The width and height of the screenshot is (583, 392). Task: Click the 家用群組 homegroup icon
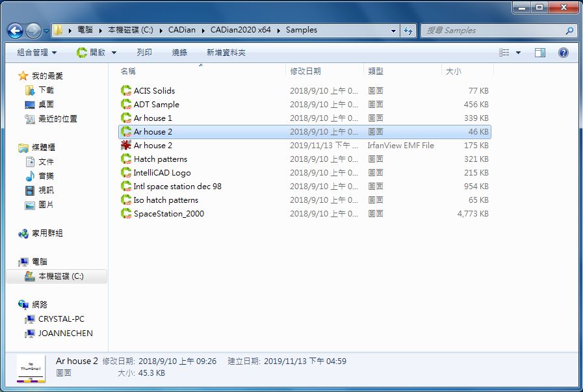[x=23, y=233]
